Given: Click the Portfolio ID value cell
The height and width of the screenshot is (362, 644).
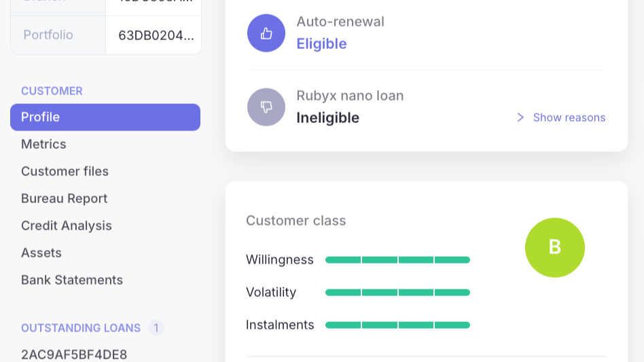Looking at the screenshot, I should 156,35.
